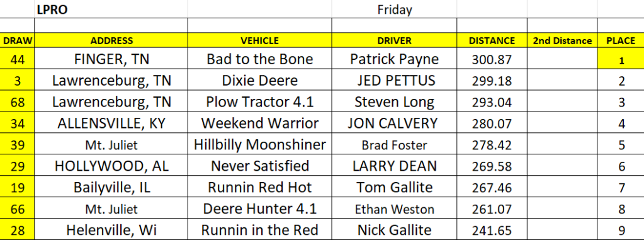Image resolution: width=644 pixels, height=240 pixels.
Task: Select the cell with distance 299.18
Action: tap(492, 80)
